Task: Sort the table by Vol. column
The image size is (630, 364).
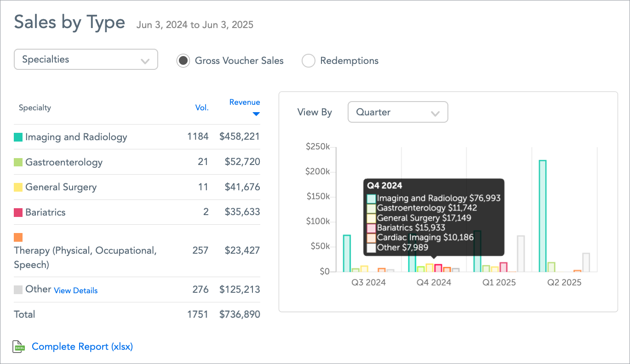Action: [202, 108]
